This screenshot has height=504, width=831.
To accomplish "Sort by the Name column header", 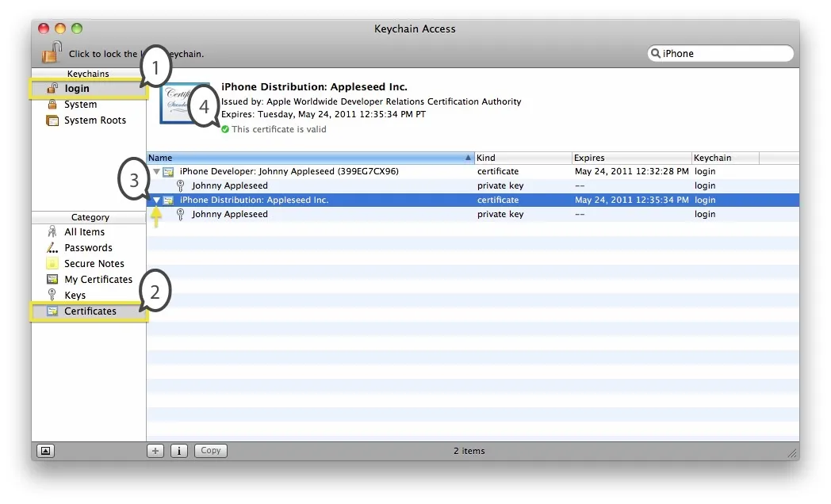I will [310, 158].
